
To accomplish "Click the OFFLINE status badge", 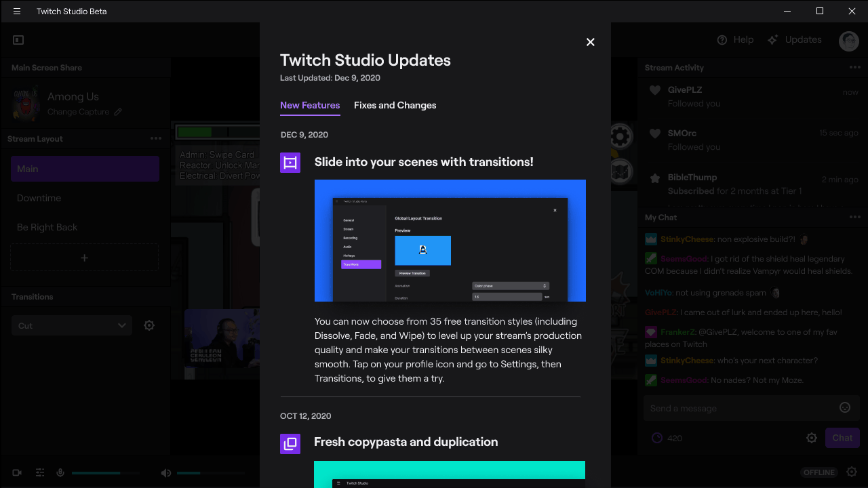I will pyautogui.click(x=819, y=472).
